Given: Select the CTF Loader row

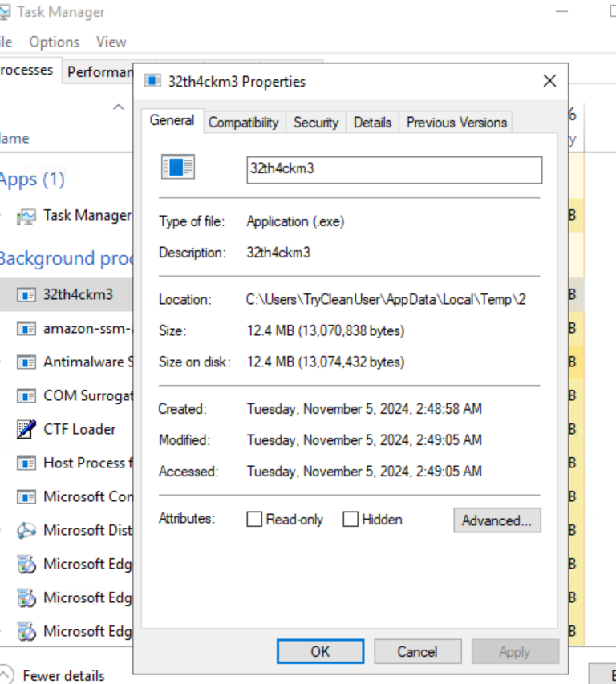Looking at the screenshot, I should 67,429.
